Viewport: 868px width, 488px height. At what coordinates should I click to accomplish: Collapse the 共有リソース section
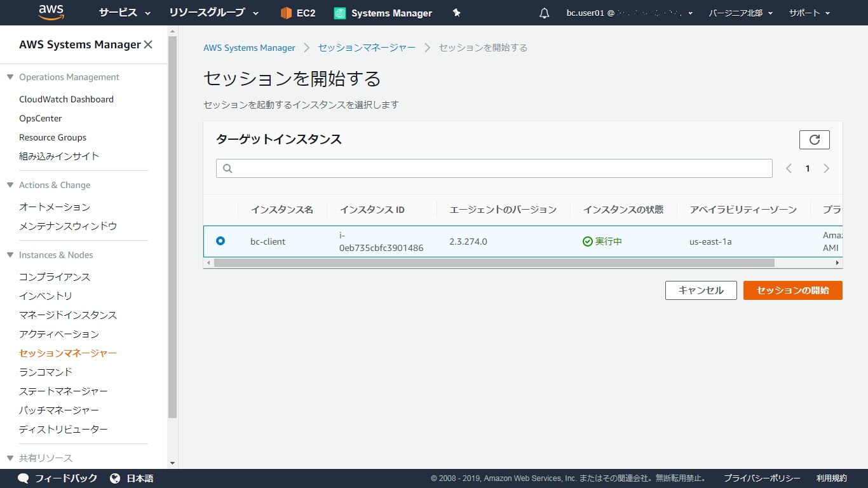(10, 458)
